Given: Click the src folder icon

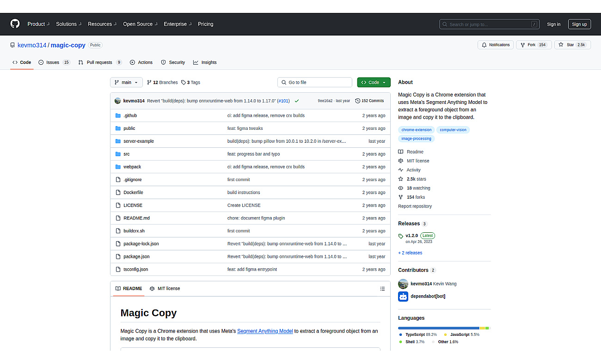Looking at the screenshot, I should pyautogui.click(x=118, y=154).
